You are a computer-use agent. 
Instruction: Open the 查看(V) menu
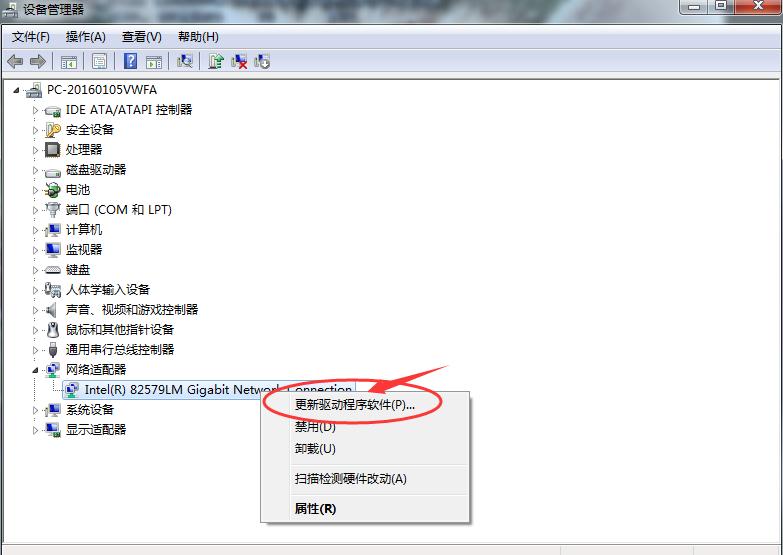[x=142, y=37]
